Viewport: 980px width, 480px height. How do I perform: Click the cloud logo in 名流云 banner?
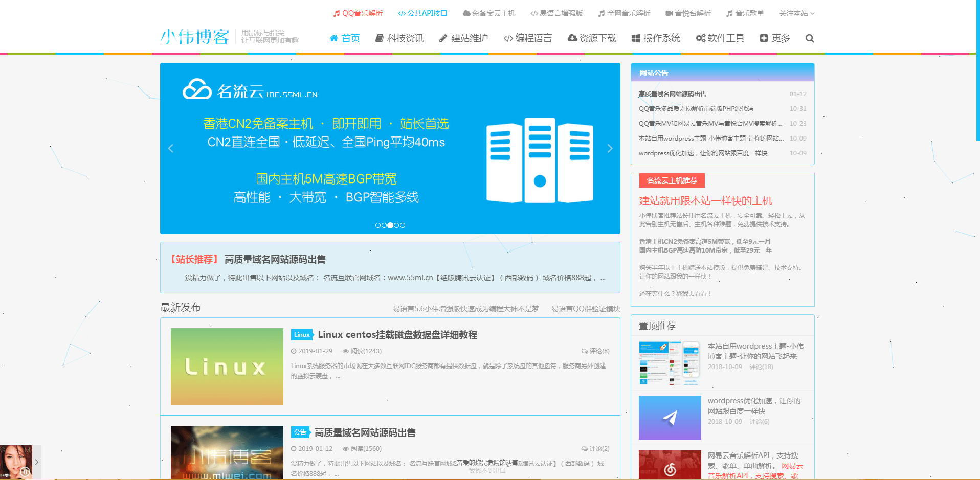(x=197, y=89)
